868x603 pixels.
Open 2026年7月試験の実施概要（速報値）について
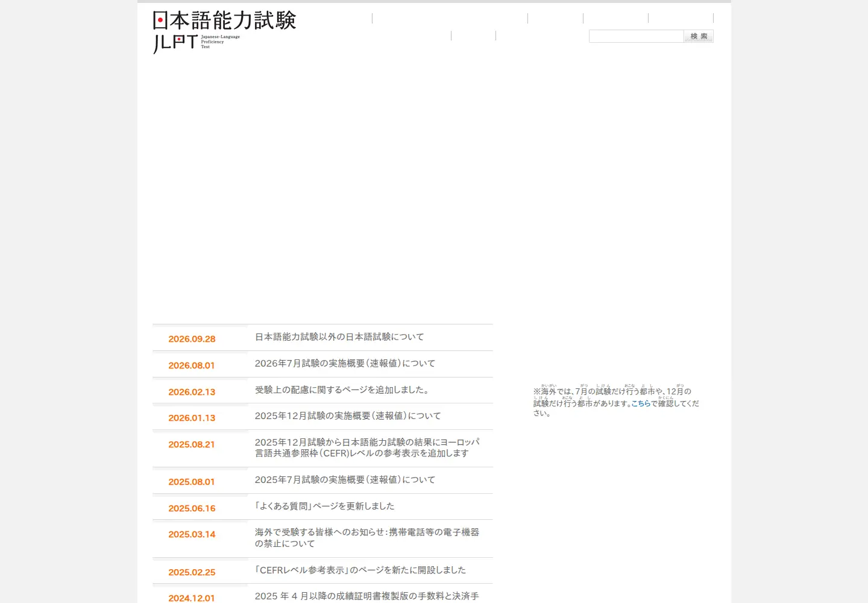pyautogui.click(x=345, y=364)
